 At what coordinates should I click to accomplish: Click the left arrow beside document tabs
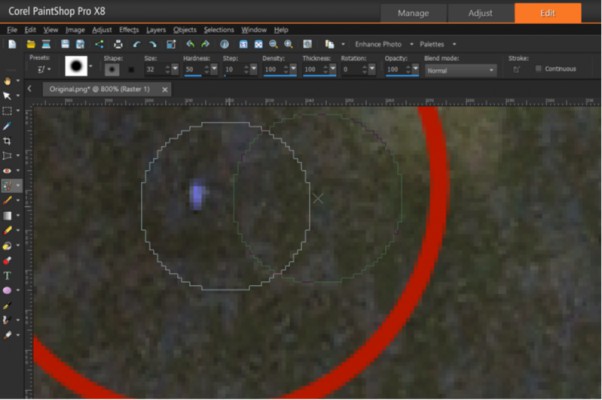click(30, 89)
